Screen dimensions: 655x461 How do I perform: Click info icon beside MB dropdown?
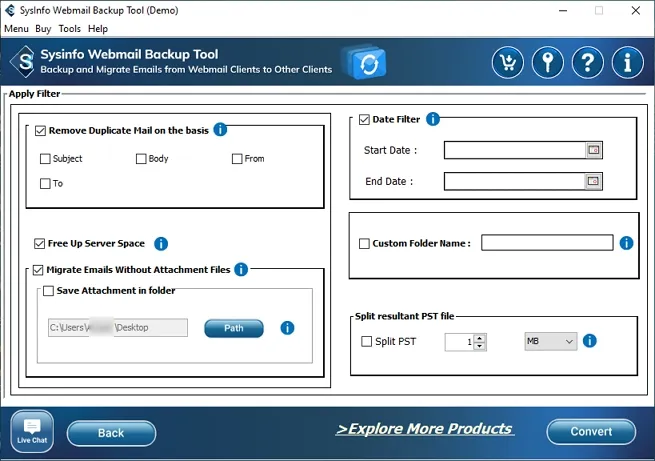click(x=589, y=341)
